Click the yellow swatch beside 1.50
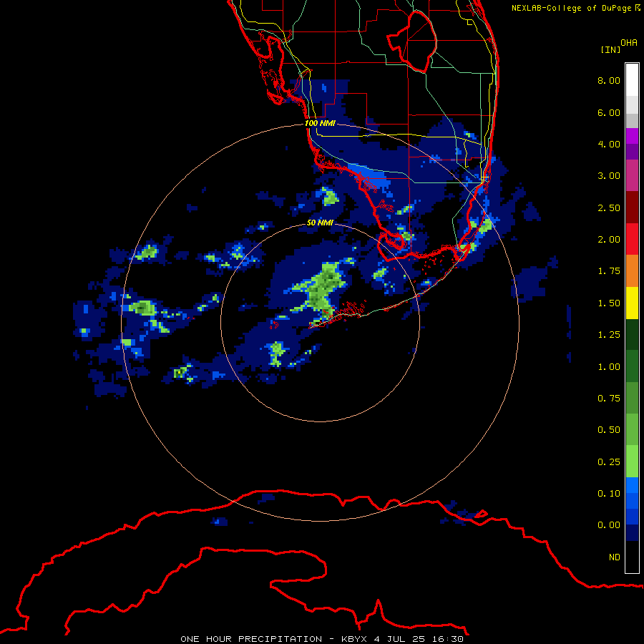Image resolution: width=644 pixels, height=644 pixels. point(632,303)
